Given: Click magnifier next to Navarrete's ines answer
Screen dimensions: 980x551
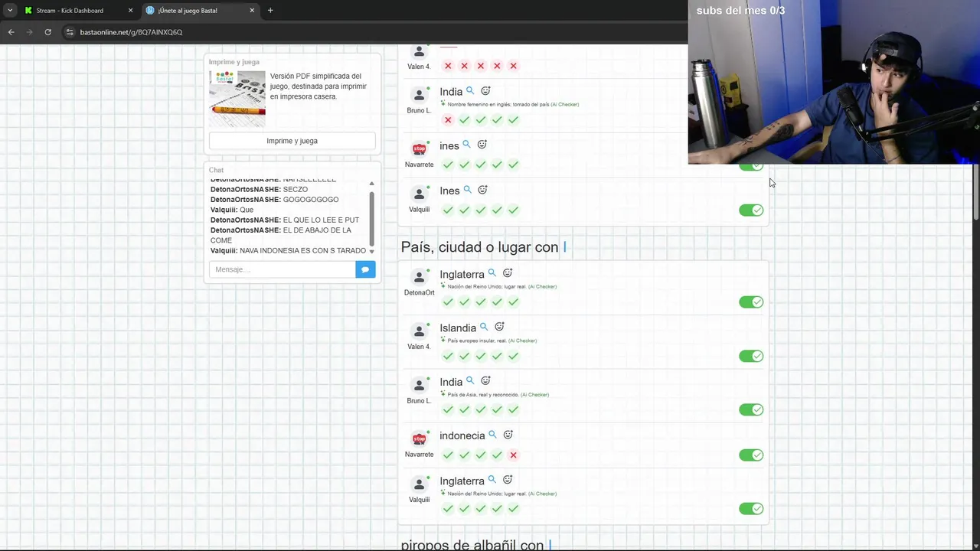Looking at the screenshot, I should tap(466, 145).
